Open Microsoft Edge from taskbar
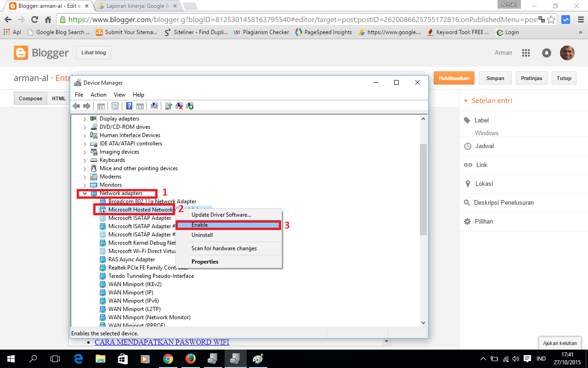The width and height of the screenshot is (588, 368). [x=78, y=358]
